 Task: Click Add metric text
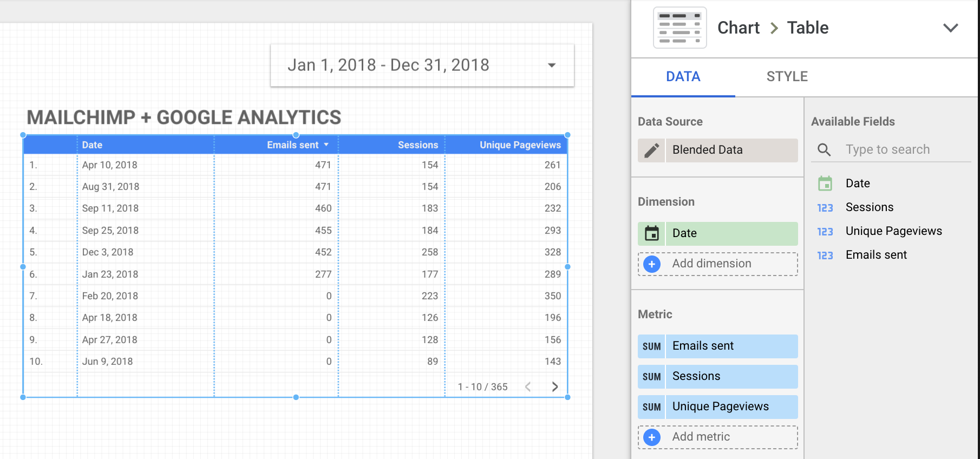click(x=701, y=437)
